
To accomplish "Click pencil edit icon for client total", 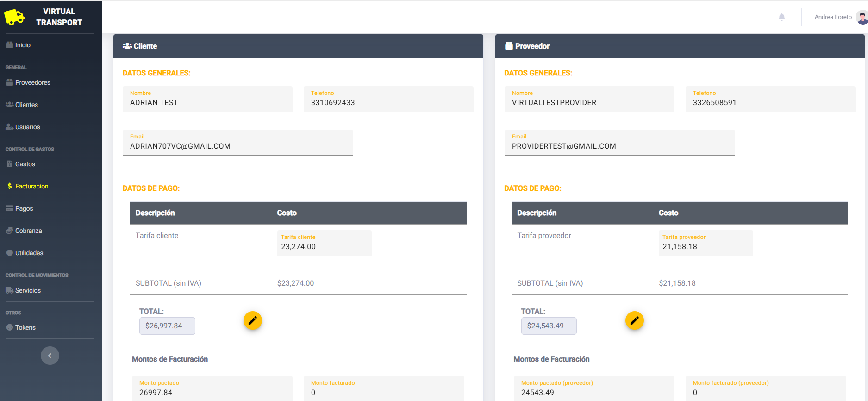I will tap(253, 320).
